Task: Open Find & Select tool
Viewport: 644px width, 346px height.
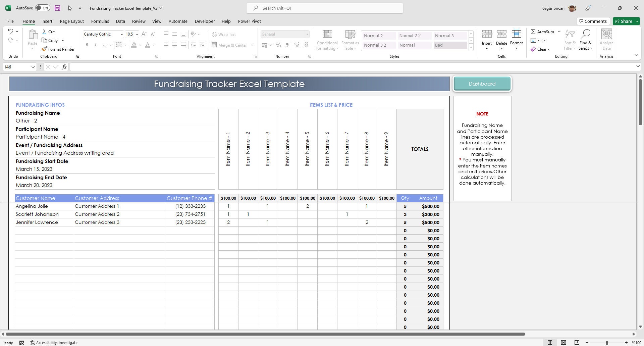Action: click(x=585, y=39)
